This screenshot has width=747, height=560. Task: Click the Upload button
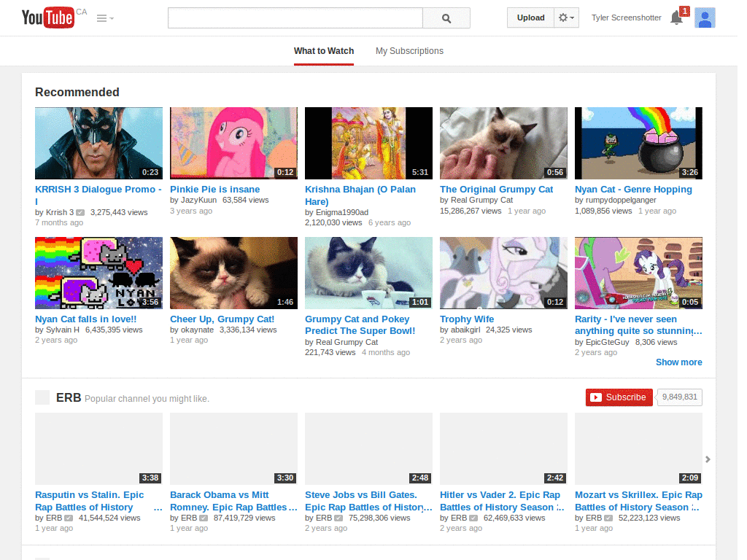tap(530, 17)
